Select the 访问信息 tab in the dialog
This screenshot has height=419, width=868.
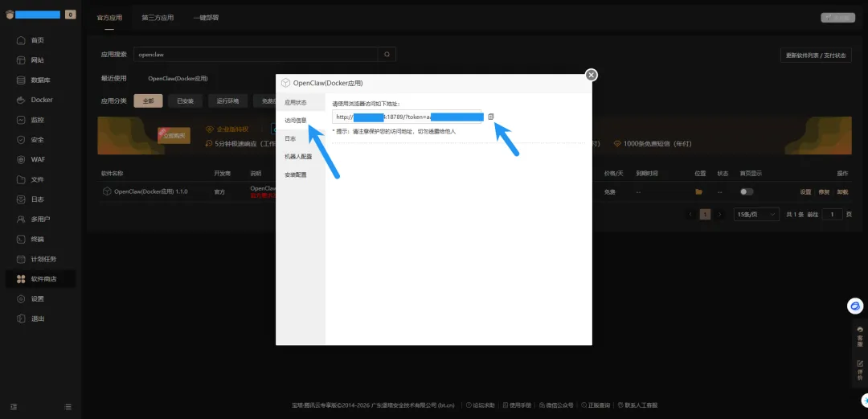pyautogui.click(x=296, y=121)
